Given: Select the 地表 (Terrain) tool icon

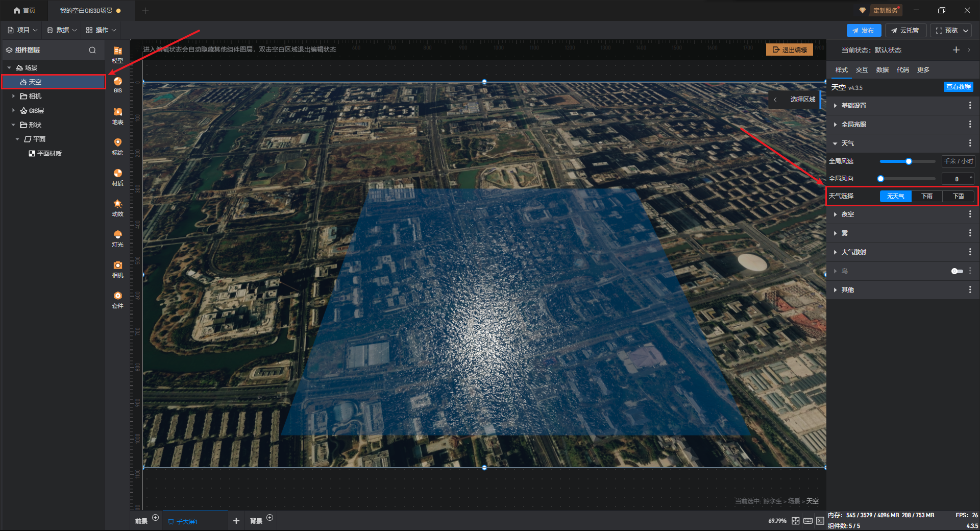Looking at the screenshot, I should 117,115.
